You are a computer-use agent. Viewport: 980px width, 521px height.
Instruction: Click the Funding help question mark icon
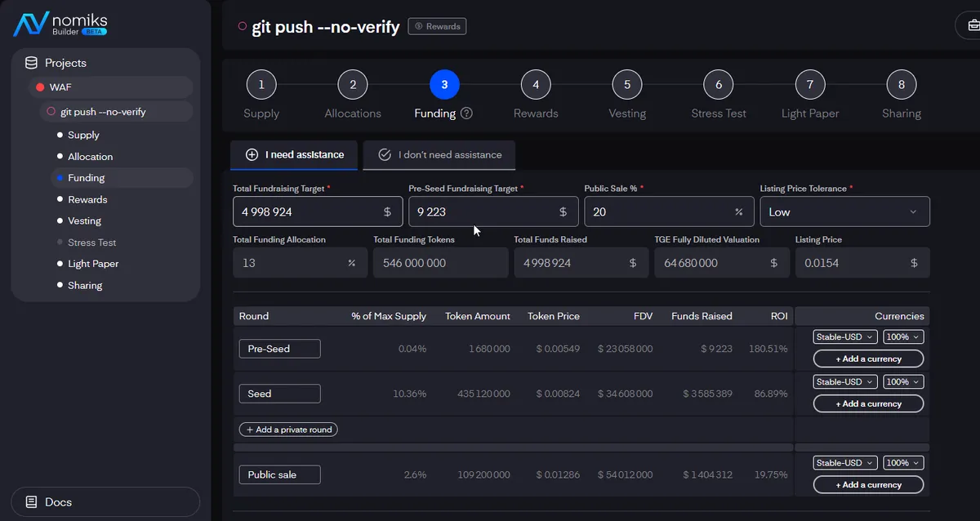466,114
